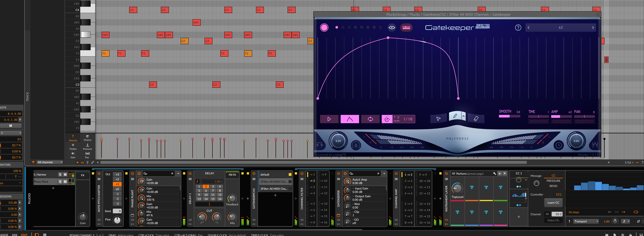Go to previous Gatekeeper preset arrow
Viewport: 644px width, 236px height.
529,28
